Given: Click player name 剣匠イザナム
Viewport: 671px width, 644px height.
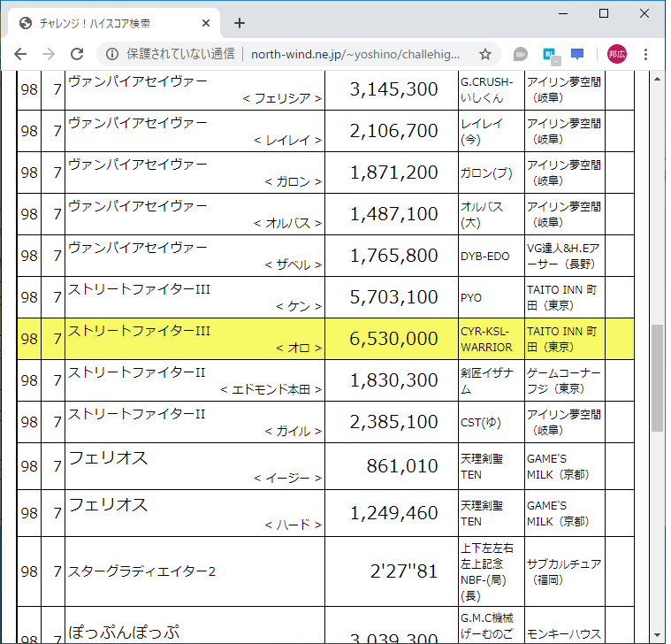Looking at the screenshot, I should click(x=486, y=380).
